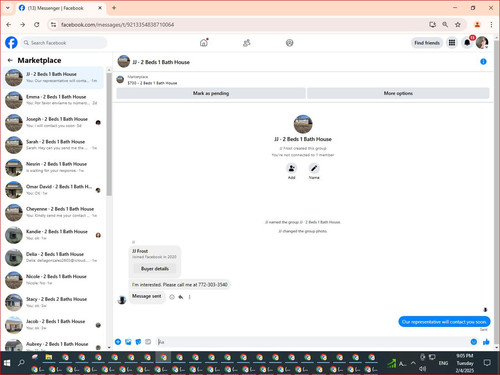Click the 'Our representative will contact you soon' message

444,322
